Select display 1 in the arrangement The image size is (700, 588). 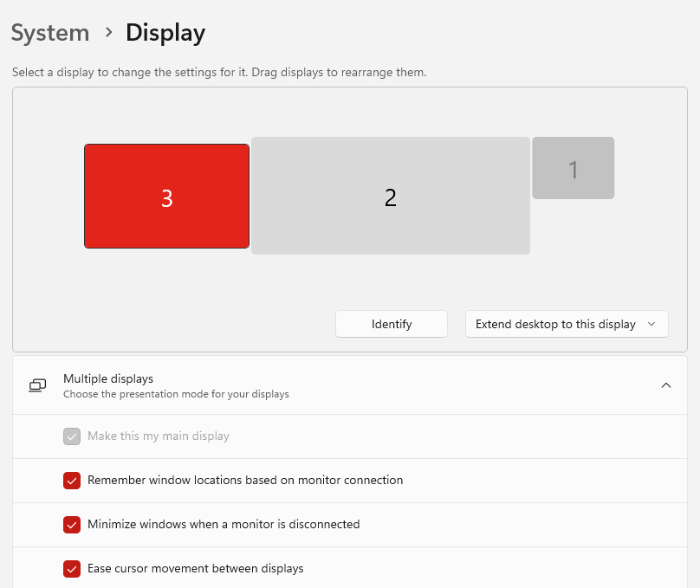point(573,168)
